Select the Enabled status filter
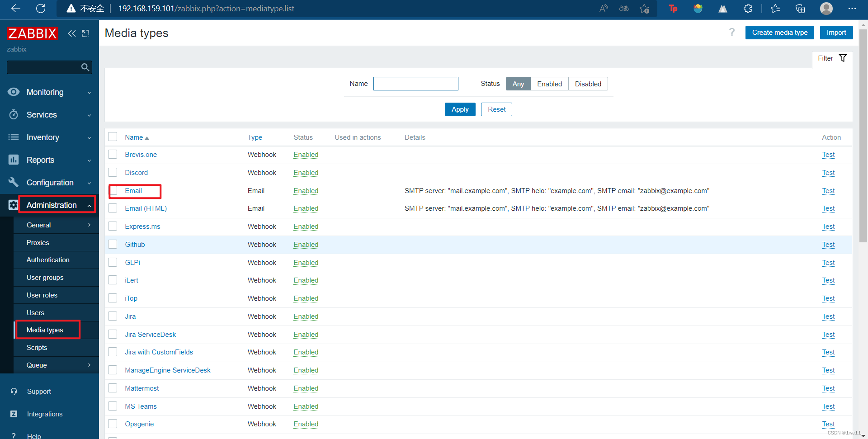Screen dimensions: 868x439 pyautogui.click(x=549, y=84)
